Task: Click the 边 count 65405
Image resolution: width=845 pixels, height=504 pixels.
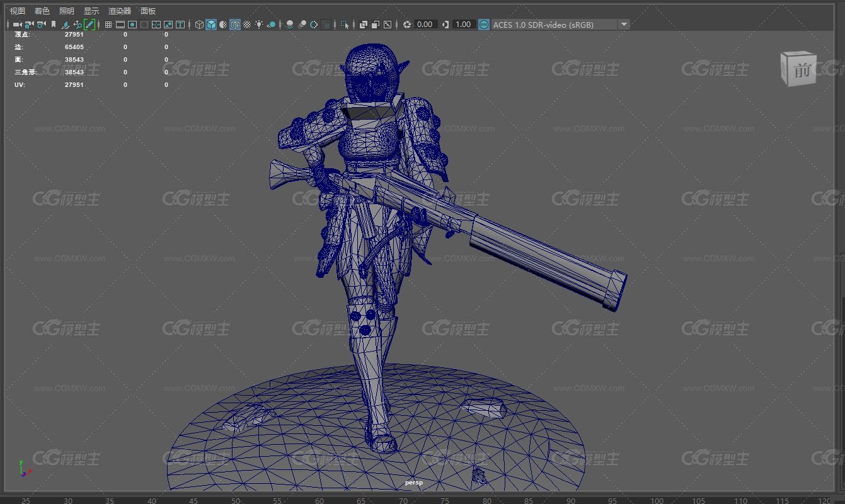Action: point(74,47)
